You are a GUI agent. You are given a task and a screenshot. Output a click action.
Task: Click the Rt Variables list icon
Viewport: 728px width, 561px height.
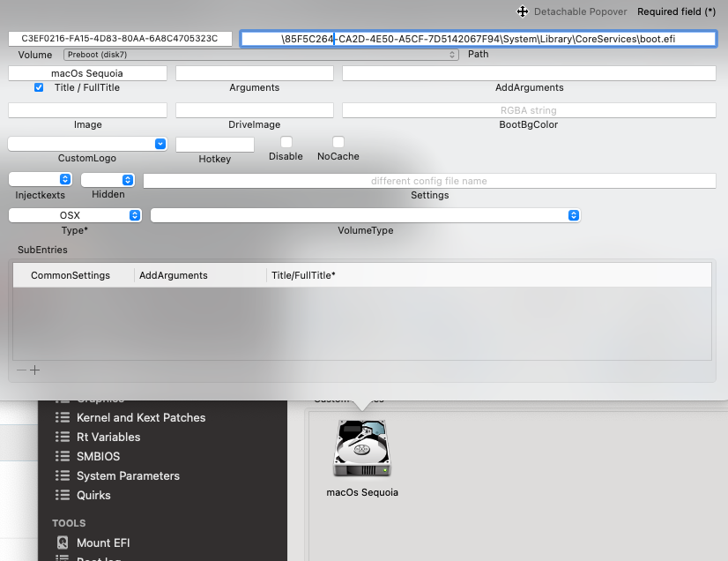click(x=63, y=437)
